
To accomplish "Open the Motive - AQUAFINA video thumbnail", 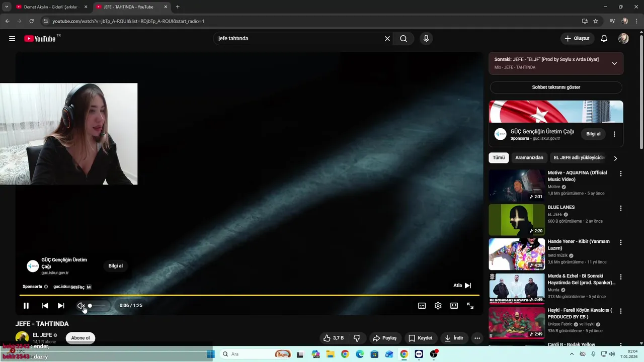I will pyautogui.click(x=517, y=186).
